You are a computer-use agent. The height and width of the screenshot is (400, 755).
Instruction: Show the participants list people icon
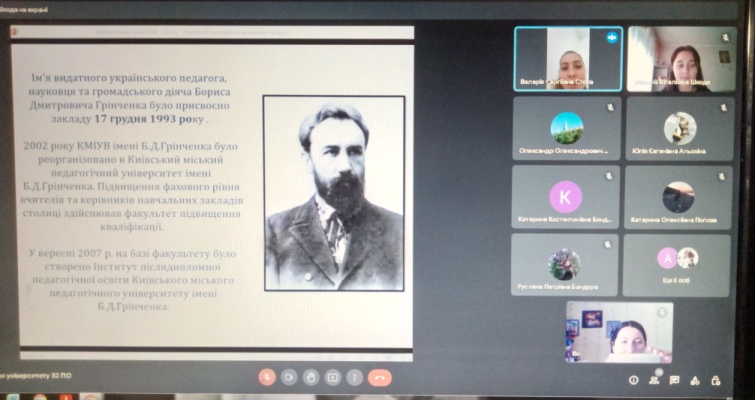[x=654, y=380]
